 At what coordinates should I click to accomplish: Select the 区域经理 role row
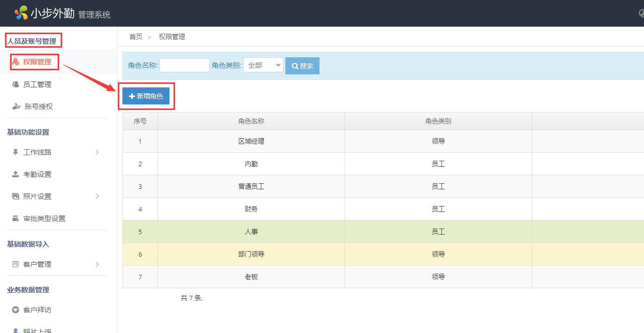[x=251, y=141]
